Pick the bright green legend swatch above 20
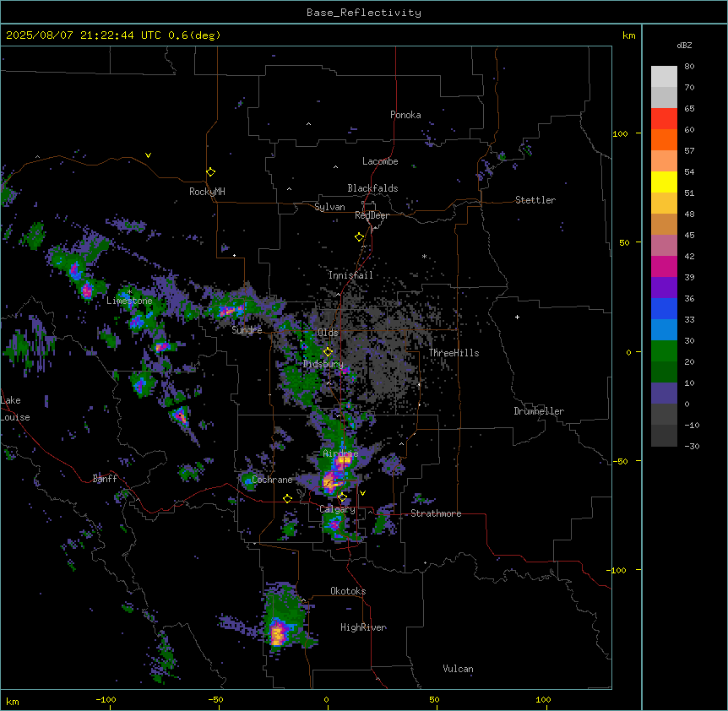 (664, 351)
